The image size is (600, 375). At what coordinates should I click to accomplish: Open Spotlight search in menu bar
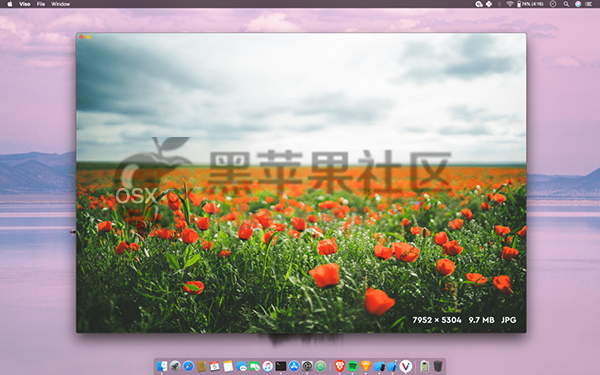pyautogui.click(x=566, y=4)
